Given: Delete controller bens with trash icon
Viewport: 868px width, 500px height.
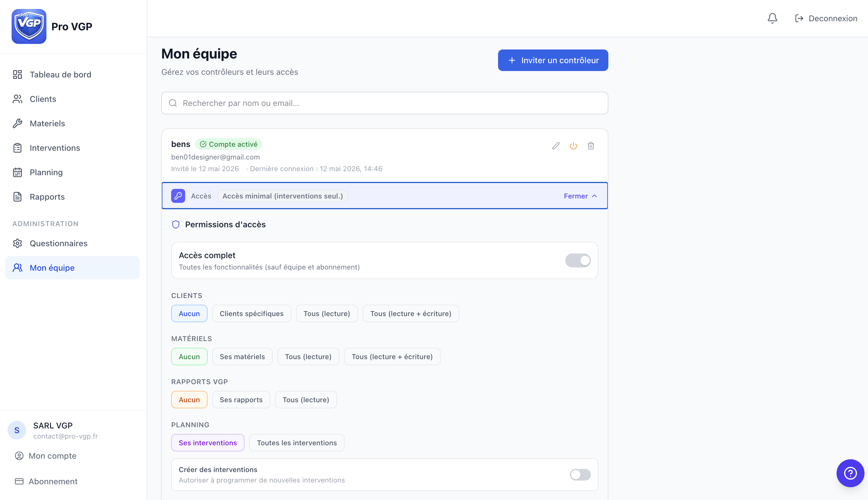Looking at the screenshot, I should [x=591, y=146].
